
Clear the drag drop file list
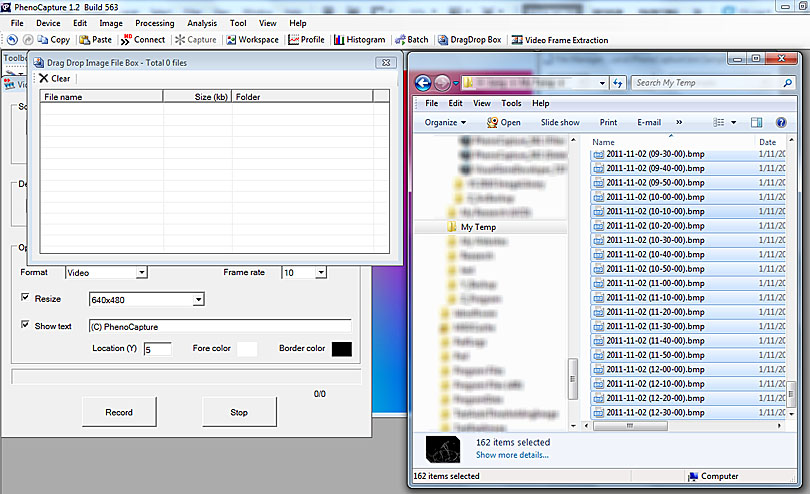tap(54, 78)
